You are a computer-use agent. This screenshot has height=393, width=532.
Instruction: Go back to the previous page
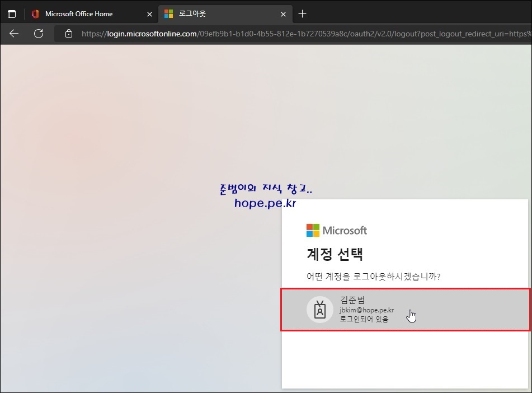(14, 33)
